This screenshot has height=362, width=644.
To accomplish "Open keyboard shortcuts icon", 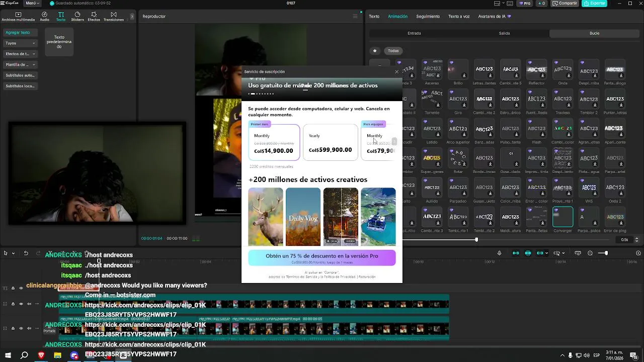I will pos(511,3).
